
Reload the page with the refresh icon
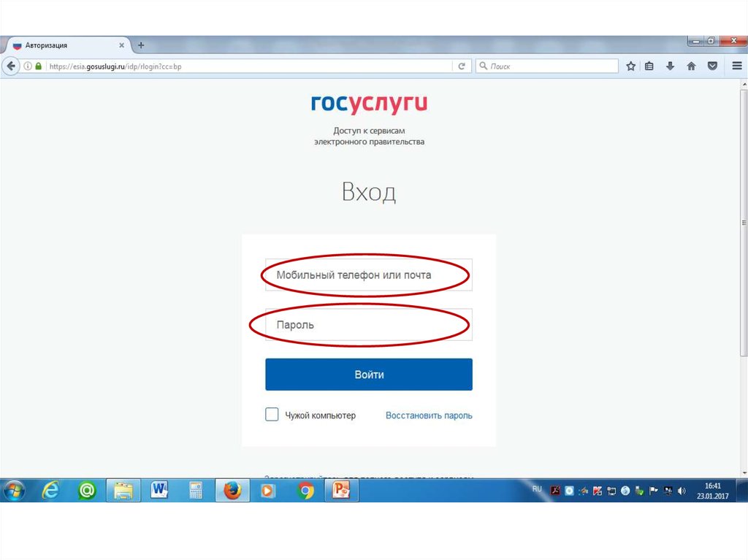point(462,66)
